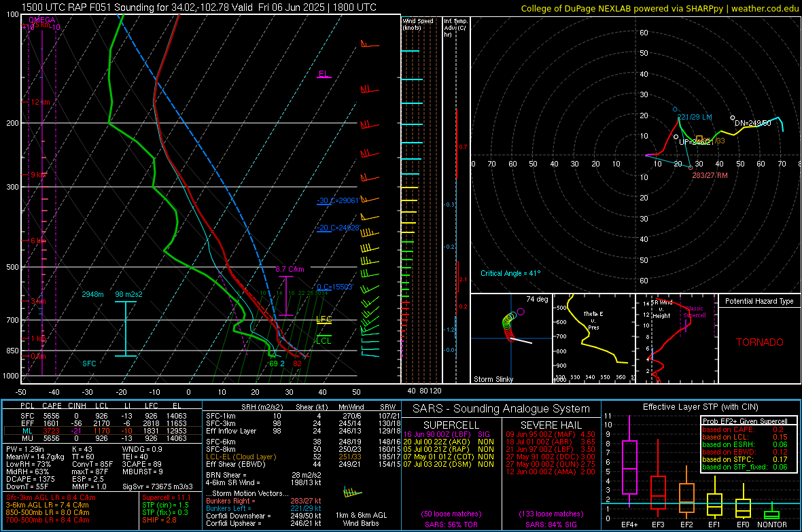Click the Bunkers Left storm motion line
This screenshot has height=532, width=802.
coord(264,508)
